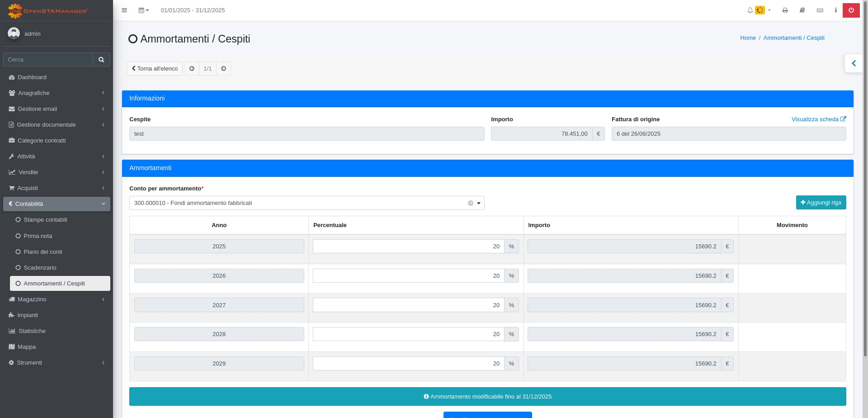Open the calendar period selector icon
The width and height of the screenshot is (868, 418).
(143, 10)
